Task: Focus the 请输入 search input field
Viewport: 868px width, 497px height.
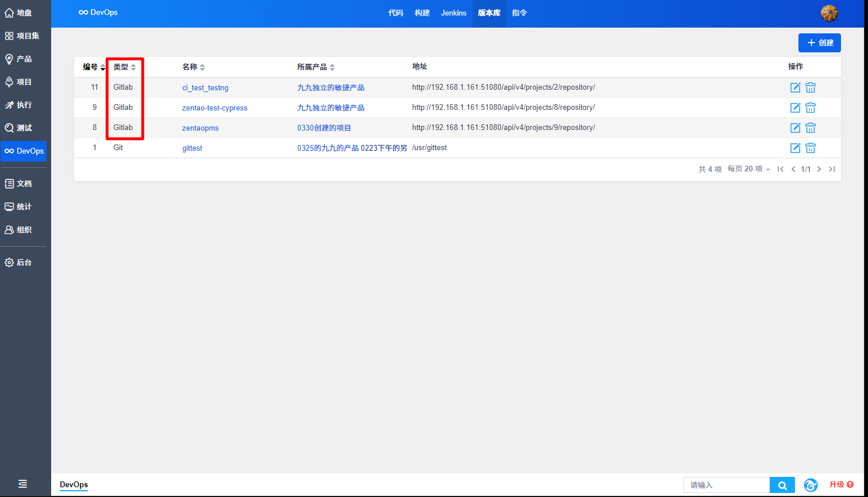Action: click(726, 485)
